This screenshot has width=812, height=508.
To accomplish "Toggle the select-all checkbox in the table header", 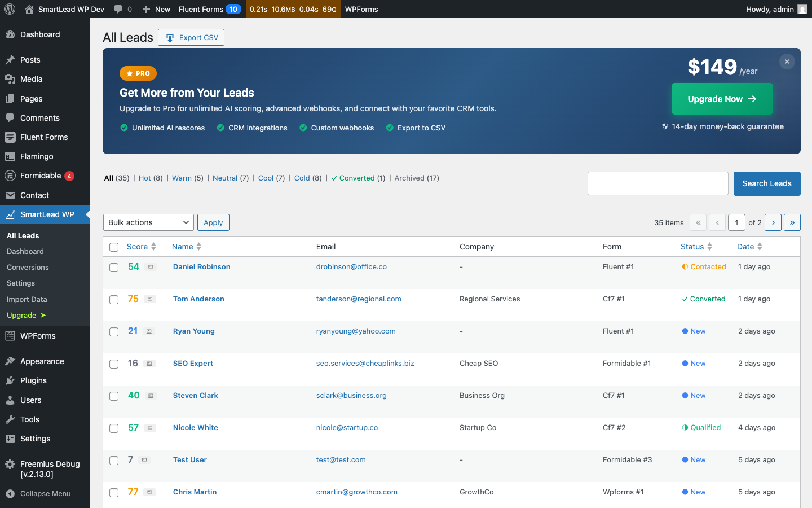I will point(114,247).
